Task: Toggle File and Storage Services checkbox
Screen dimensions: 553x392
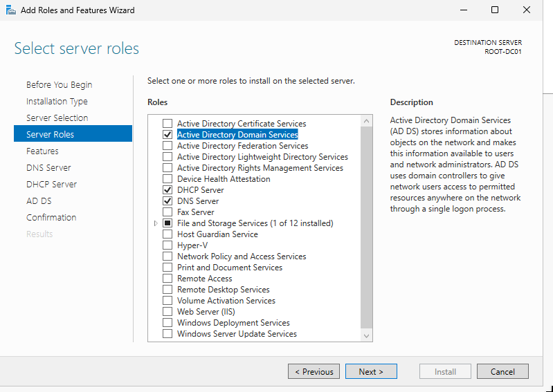Action: 167,223
